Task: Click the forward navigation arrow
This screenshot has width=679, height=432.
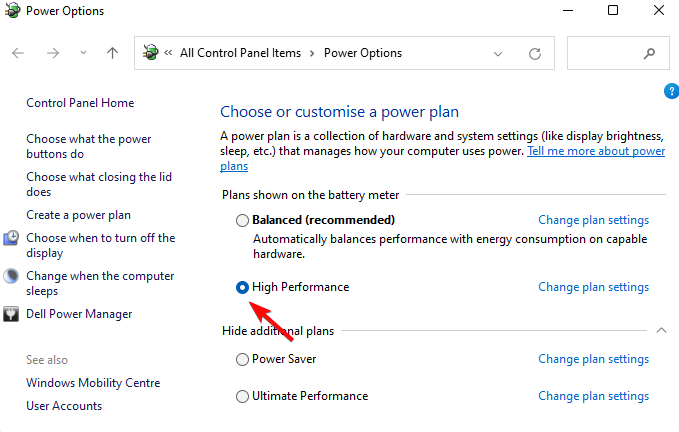Action: pos(53,53)
